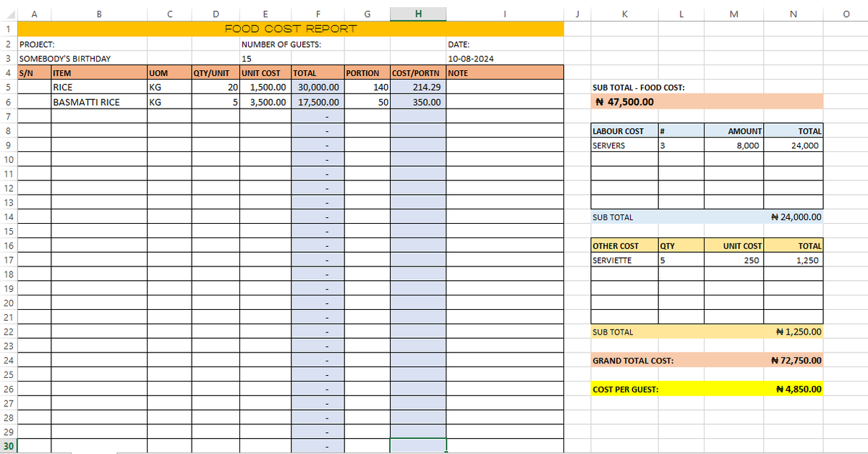The image size is (868, 454).
Task: Select row 30 header
Action: click(8, 446)
